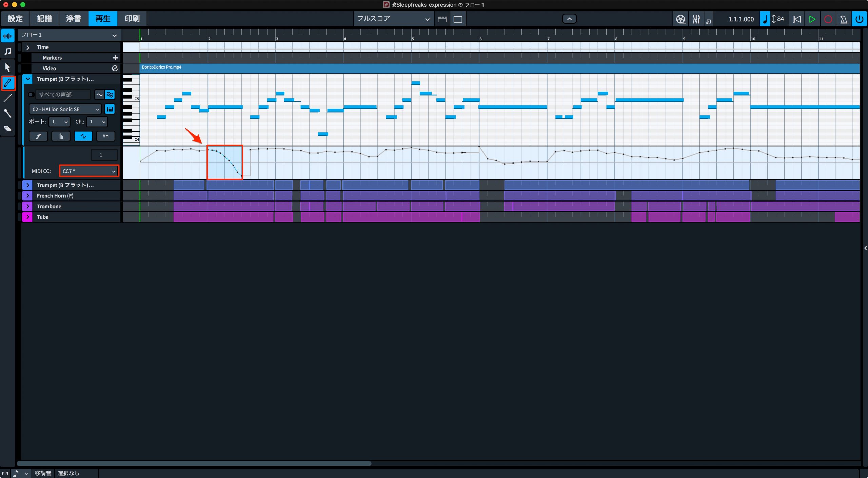The width and height of the screenshot is (868, 478).
Task: Toggle the voice switch beside すべての声部
Action: [x=31, y=95]
